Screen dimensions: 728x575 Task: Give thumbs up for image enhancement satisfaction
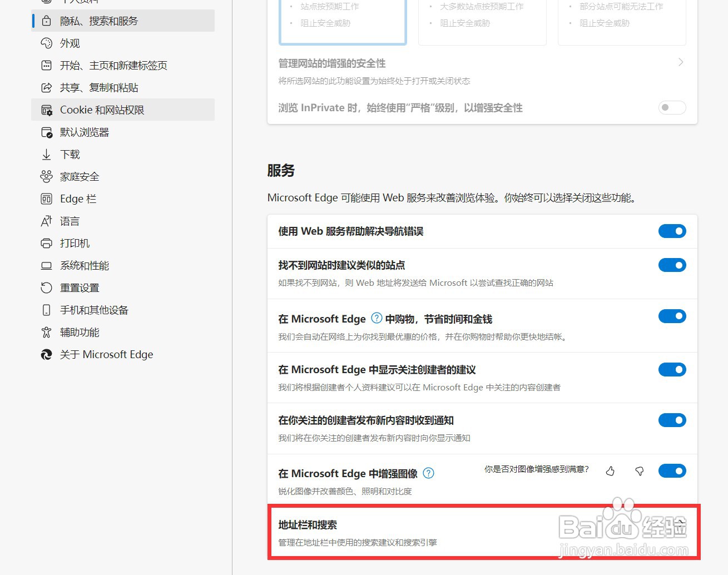click(x=610, y=470)
